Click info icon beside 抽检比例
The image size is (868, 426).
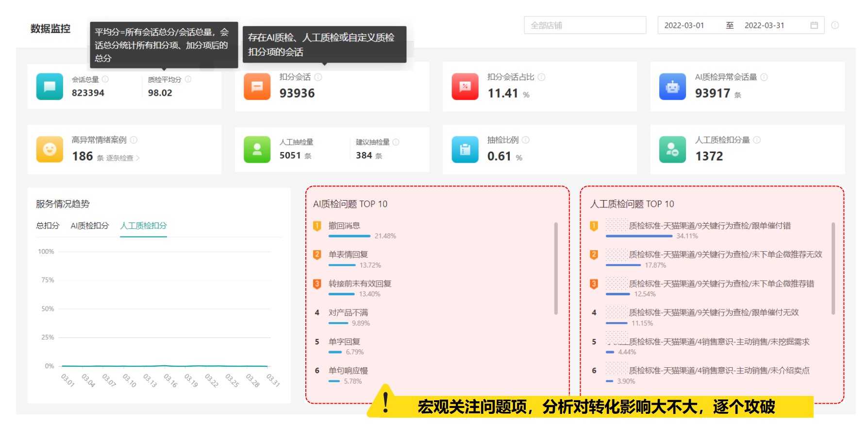525,140
